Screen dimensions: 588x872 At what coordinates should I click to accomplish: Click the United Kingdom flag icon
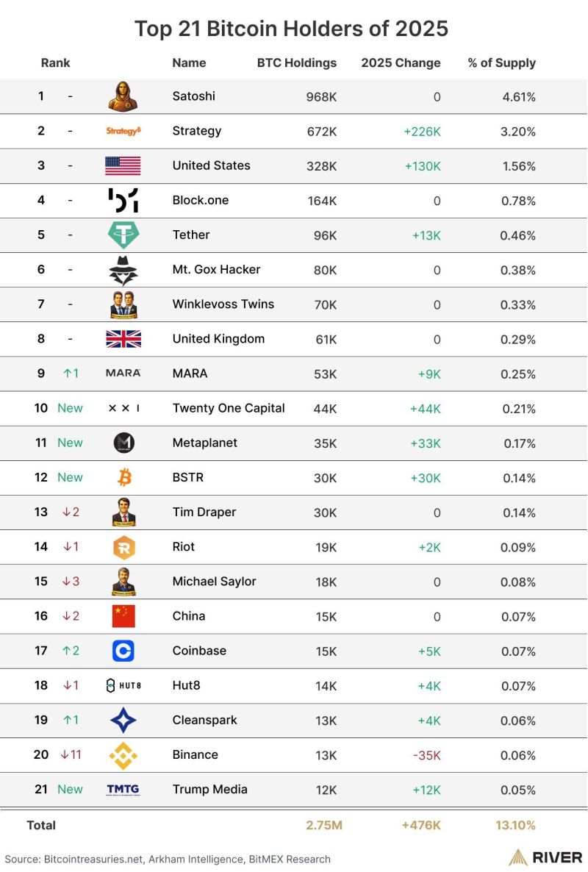click(123, 339)
